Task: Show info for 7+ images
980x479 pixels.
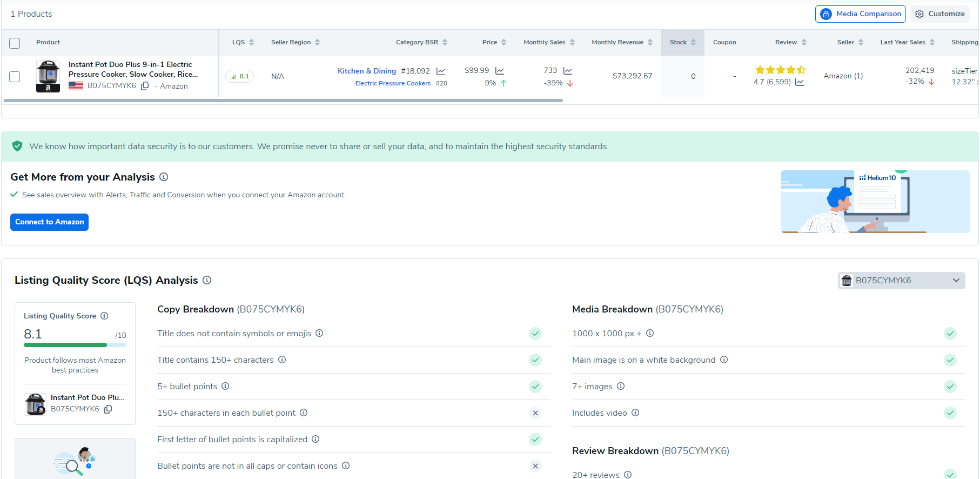Action: [x=621, y=386]
